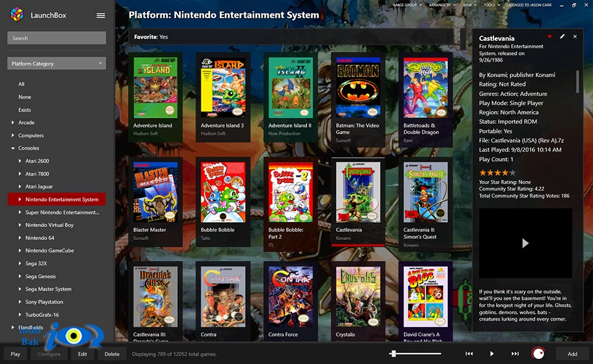Select Nintendo Virtual Boy platform
The height and width of the screenshot is (364, 593).
coord(49,225)
